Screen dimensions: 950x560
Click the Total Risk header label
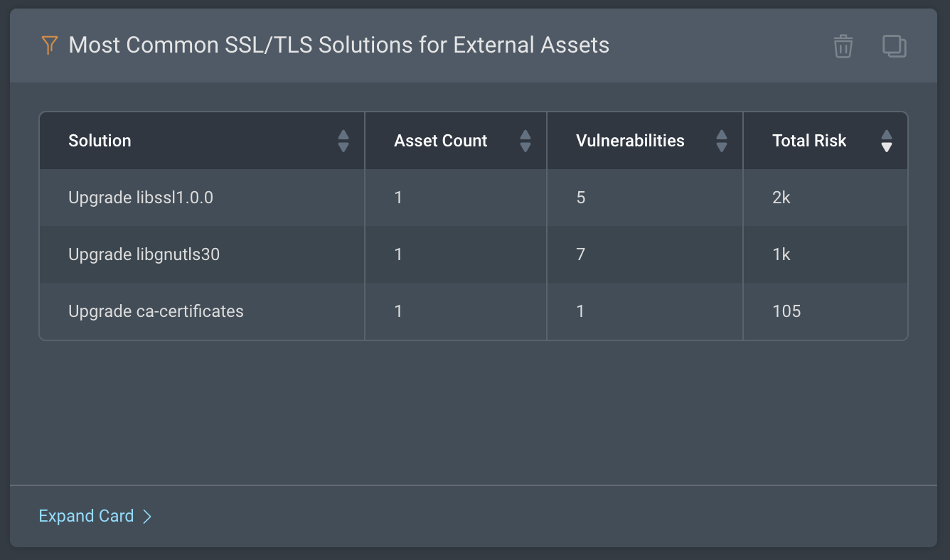coord(809,141)
